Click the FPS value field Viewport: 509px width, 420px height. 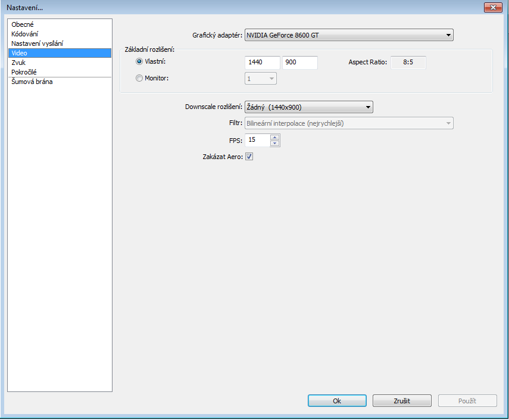[x=257, y=140]
